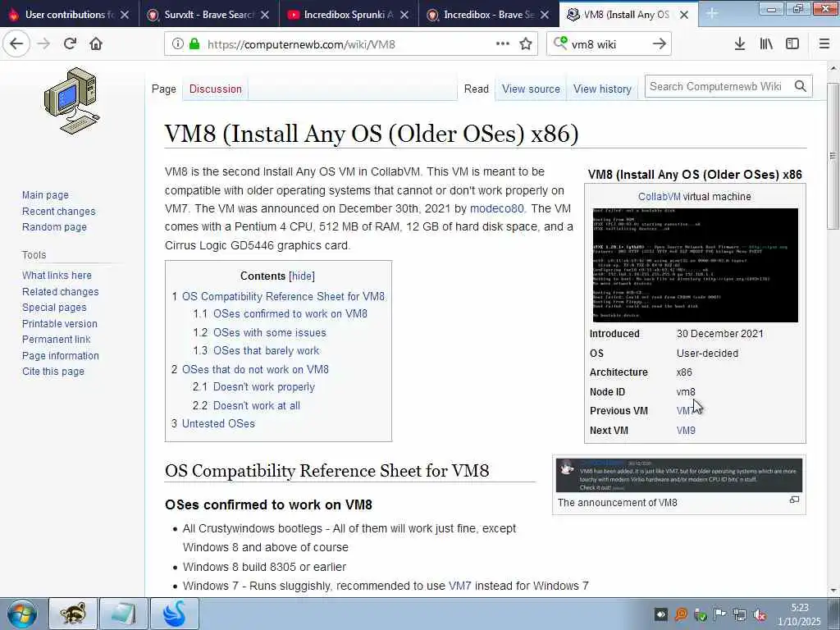Open the Discussion wiki tab
Screen dimensions: 840x630
(x=216, y=89)
